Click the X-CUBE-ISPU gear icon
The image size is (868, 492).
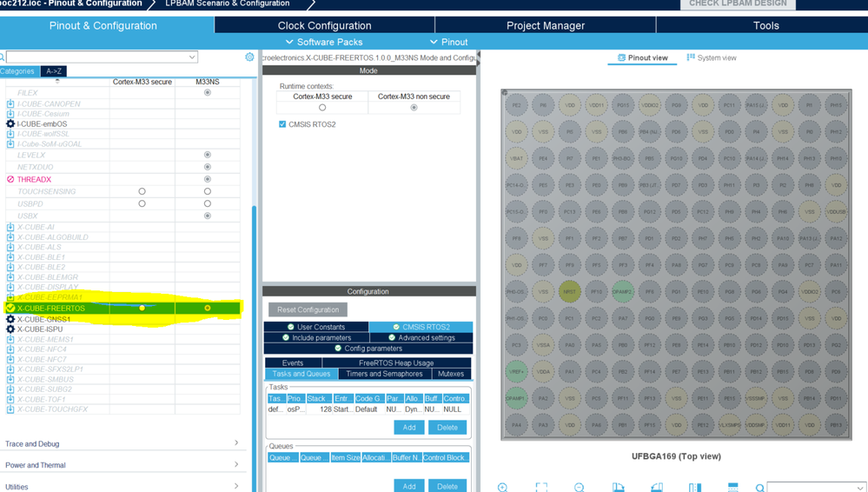(x=10, y=329)
